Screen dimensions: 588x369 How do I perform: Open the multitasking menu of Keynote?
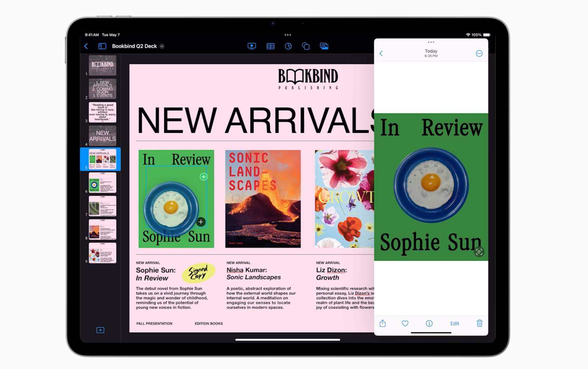click(288, 35)
